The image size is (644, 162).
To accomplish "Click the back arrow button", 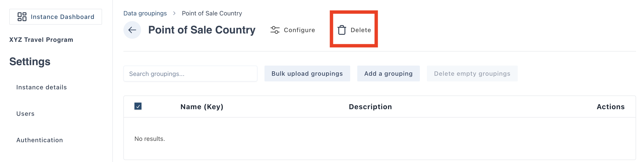I will (132, 30).
